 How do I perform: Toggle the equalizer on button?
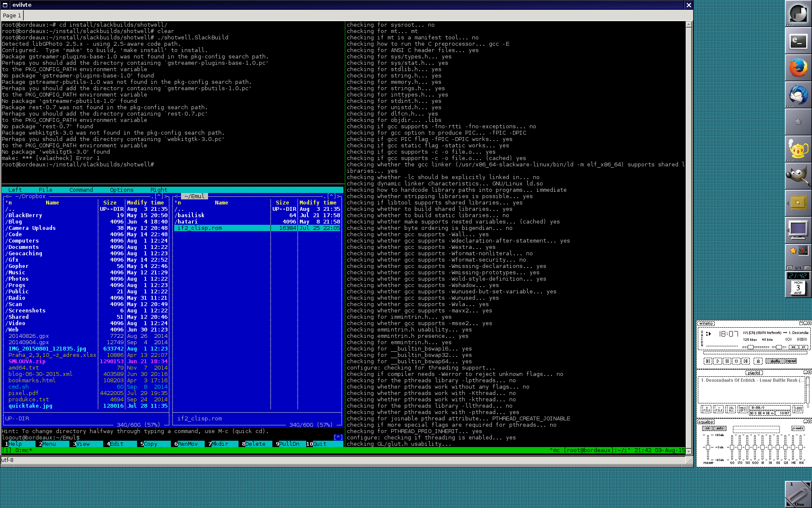(x=708, y=428)
